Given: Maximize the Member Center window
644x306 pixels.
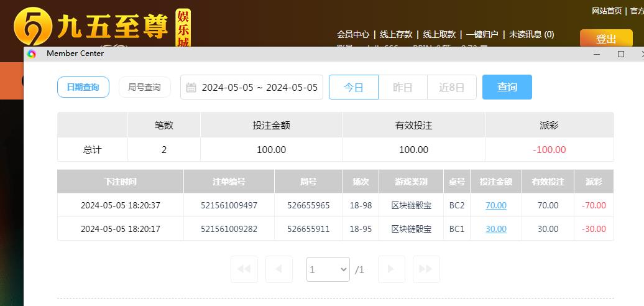Looking at the screenshot, I should pos(620,54).
